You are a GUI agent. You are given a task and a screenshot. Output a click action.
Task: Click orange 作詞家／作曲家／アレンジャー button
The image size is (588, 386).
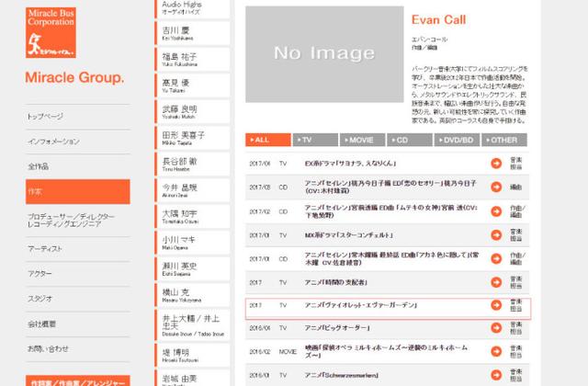point(77,380)
